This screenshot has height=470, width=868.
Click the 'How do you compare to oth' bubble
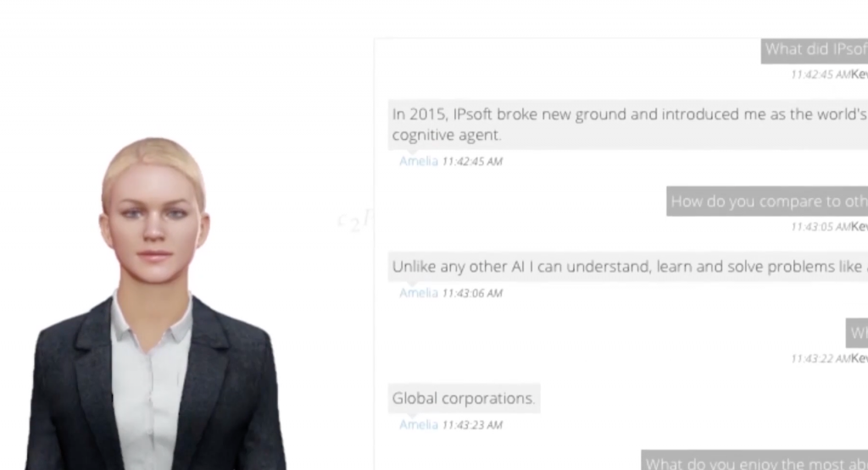tap(767, 202)
